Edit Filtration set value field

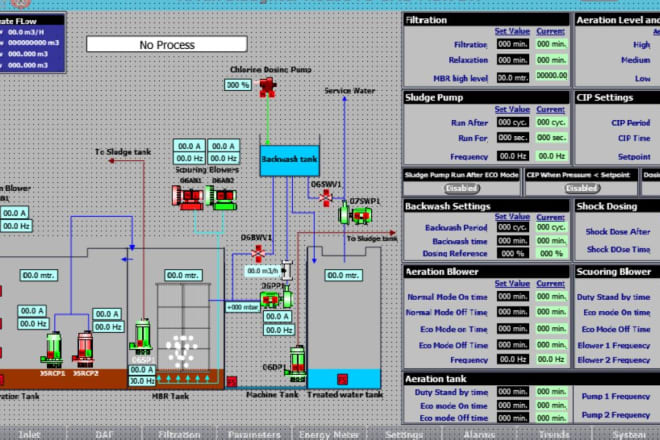513,44
